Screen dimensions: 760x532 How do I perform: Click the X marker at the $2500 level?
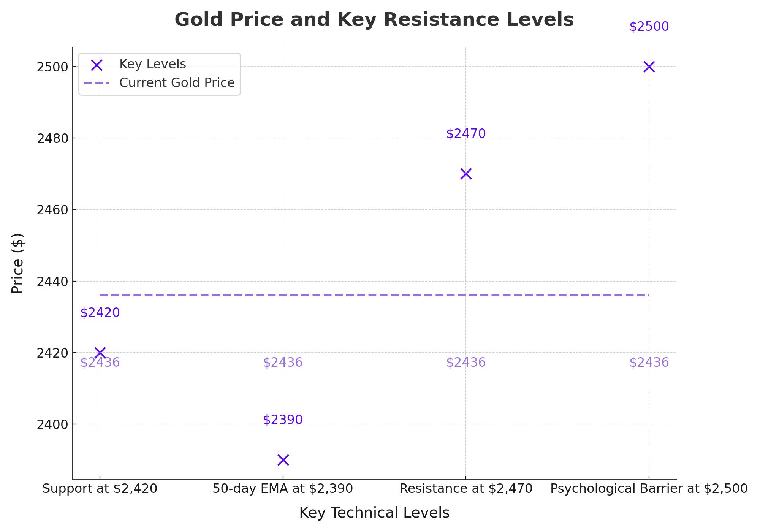[x=649, y=67]
